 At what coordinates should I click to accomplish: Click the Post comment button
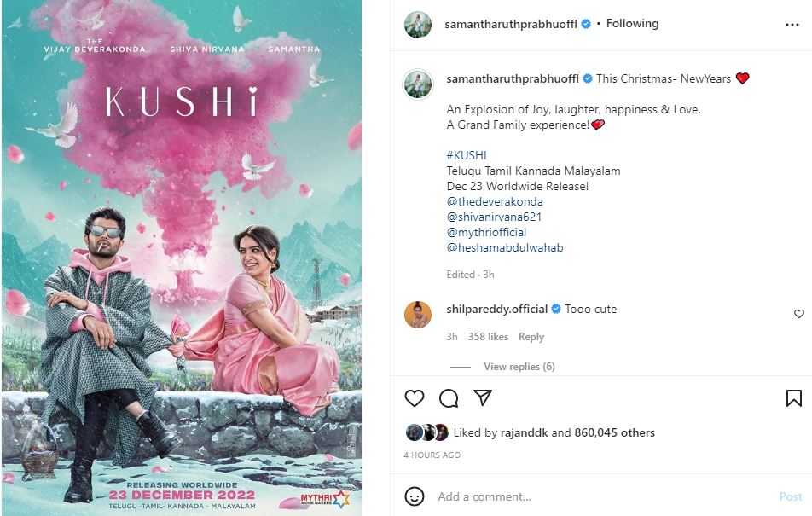coord(790,496)
